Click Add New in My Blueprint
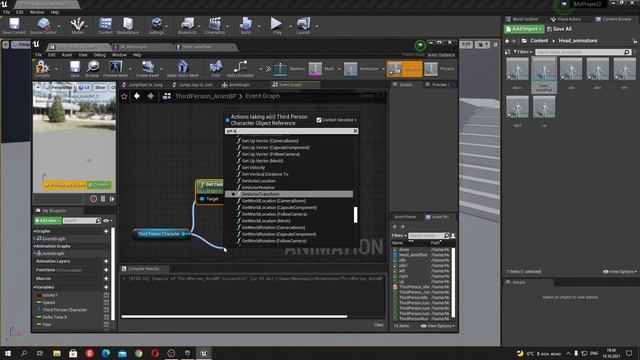The image size is (640, 360). 48,220
